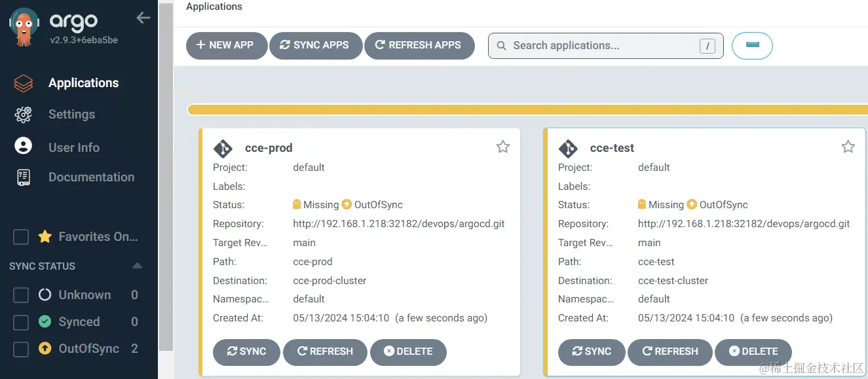Enable the Favorites Only checkbox
Image resolution: width=868 pixels, height=379 pixels.
[x=21, y=237]
